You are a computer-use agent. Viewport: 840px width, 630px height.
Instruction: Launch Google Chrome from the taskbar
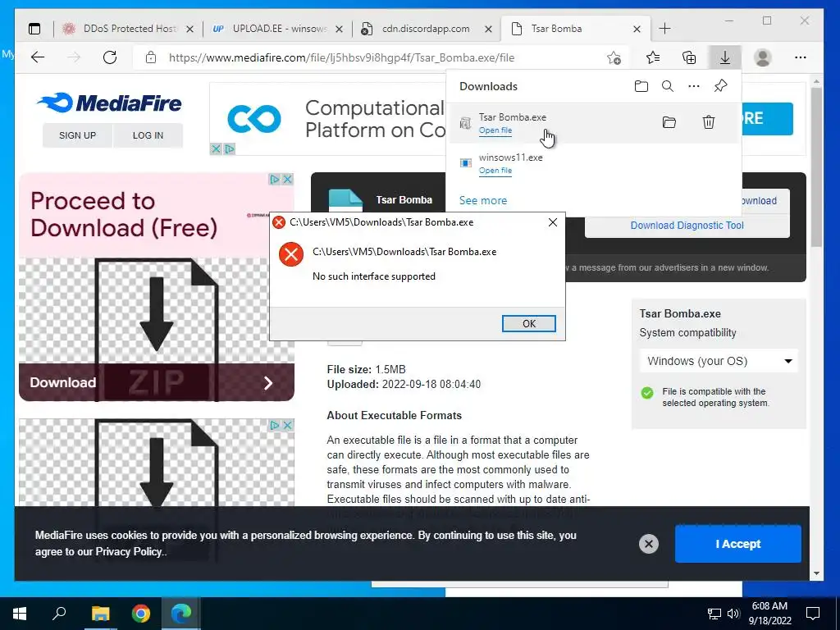[x=141, y=614]
